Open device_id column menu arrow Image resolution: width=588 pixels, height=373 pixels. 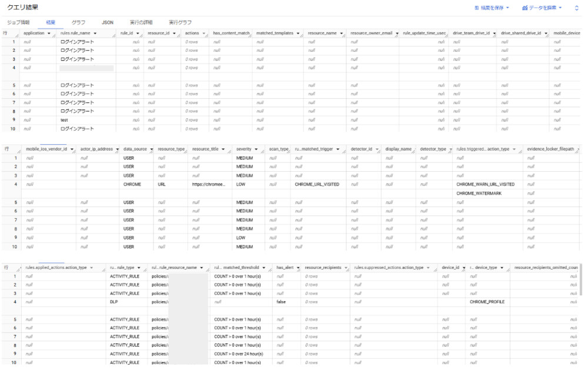[464, 268]
